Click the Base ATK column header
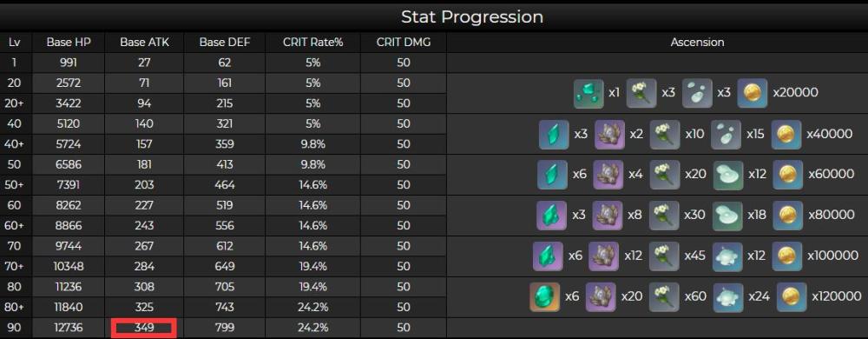 [144, 43]
